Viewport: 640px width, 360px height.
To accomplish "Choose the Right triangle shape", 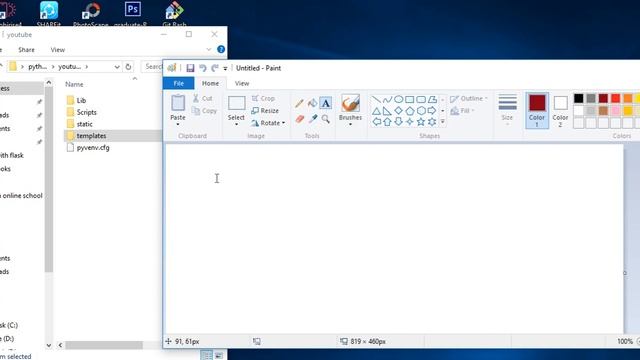I will (x=387, y=111).
